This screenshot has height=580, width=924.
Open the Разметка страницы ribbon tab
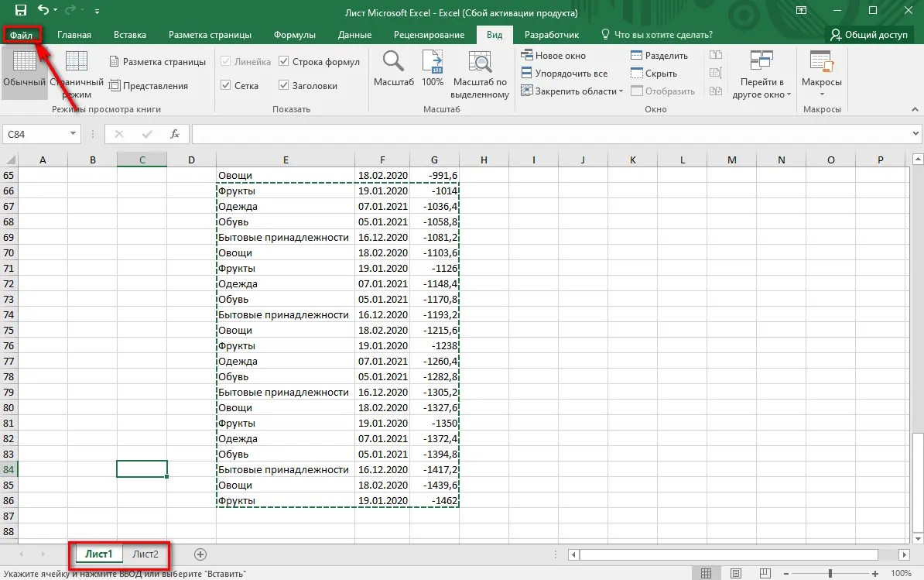(210, 35)
